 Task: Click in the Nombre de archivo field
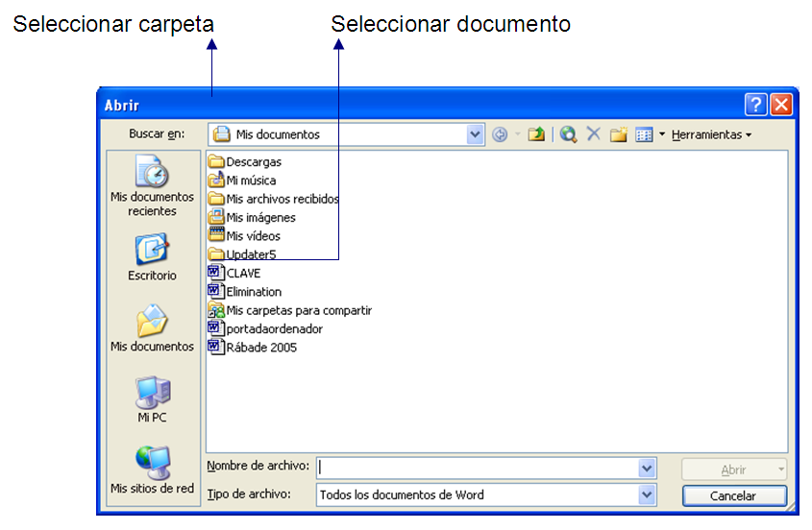(x=476, y=468)
